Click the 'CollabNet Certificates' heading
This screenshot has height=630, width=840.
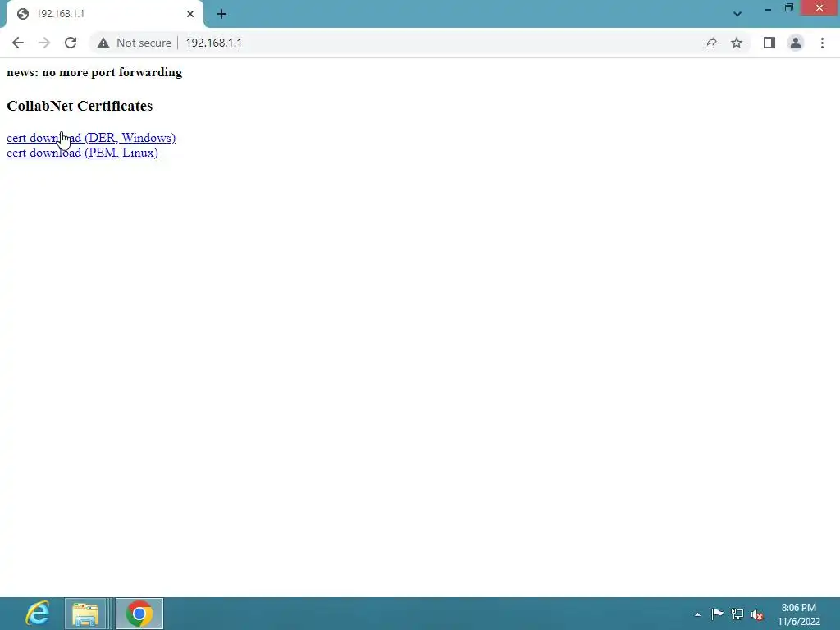click(x=80, y=106)
